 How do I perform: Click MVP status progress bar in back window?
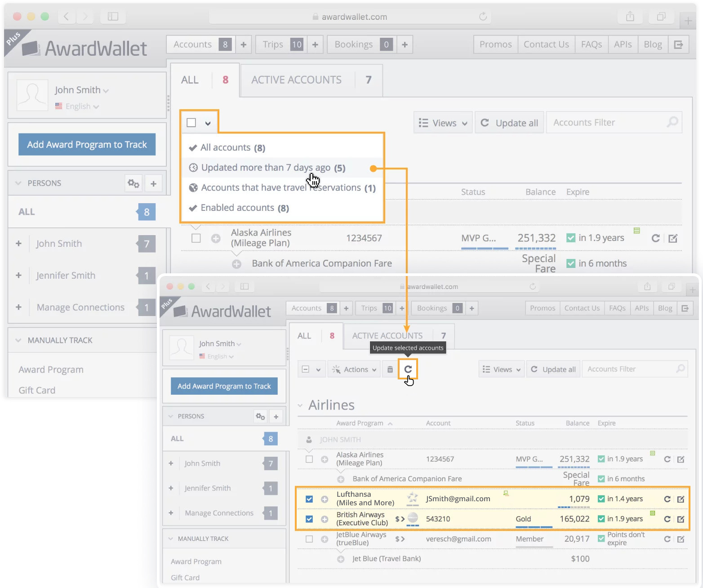[485, 248]
